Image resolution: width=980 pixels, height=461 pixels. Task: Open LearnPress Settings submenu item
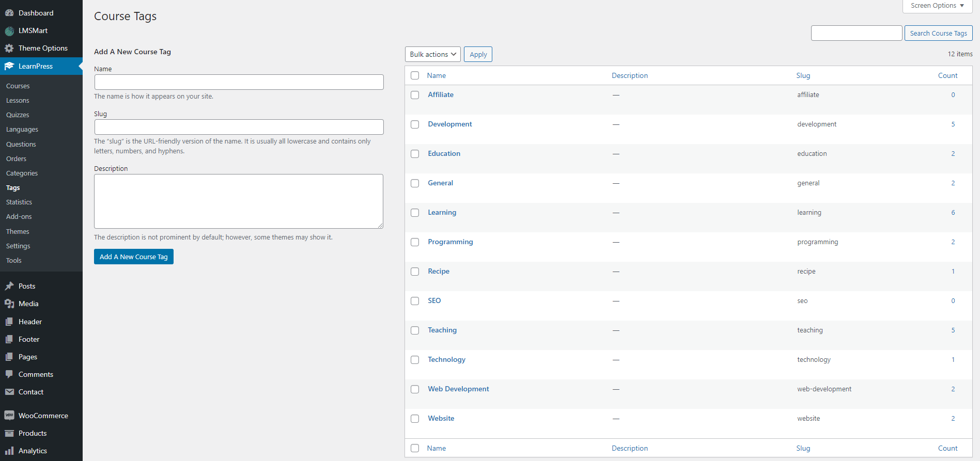click(18, 246)
